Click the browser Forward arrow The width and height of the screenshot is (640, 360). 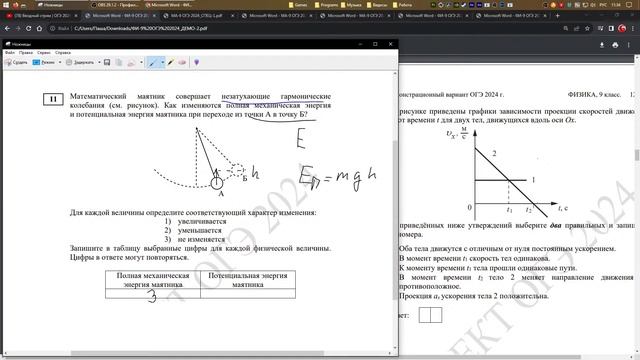tap(18, 29)
